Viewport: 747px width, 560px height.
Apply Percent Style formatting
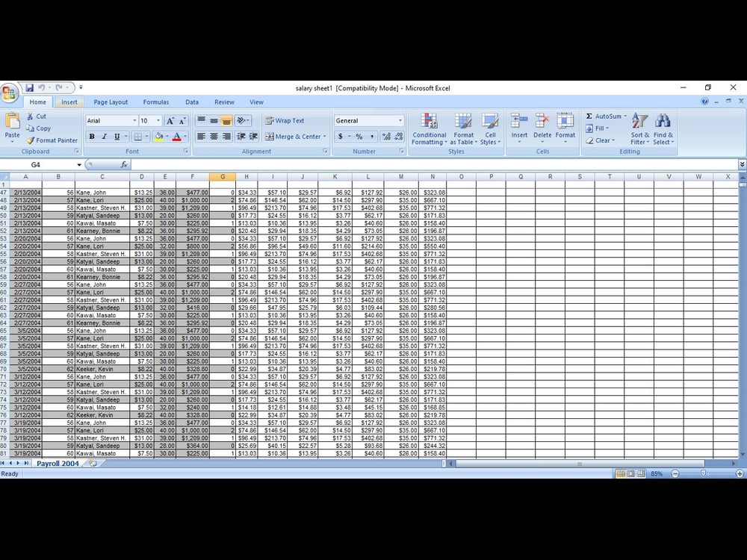[358, 137]
